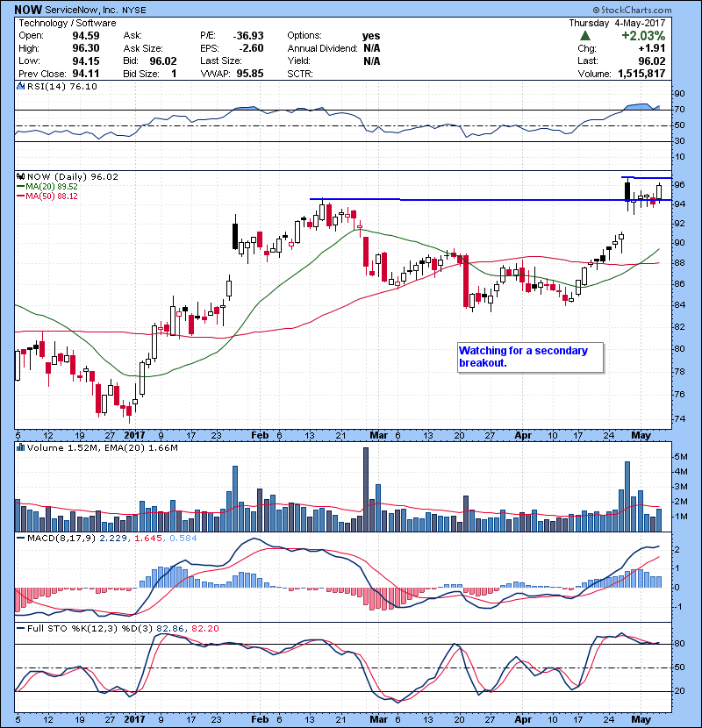
Task: Select the P/E value -36.93
Action: [x=248, y=36]
